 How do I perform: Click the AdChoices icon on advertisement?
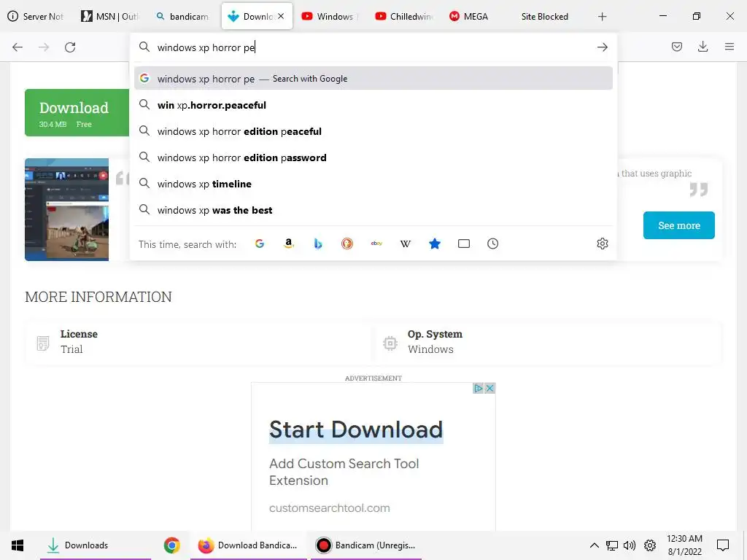479,388
